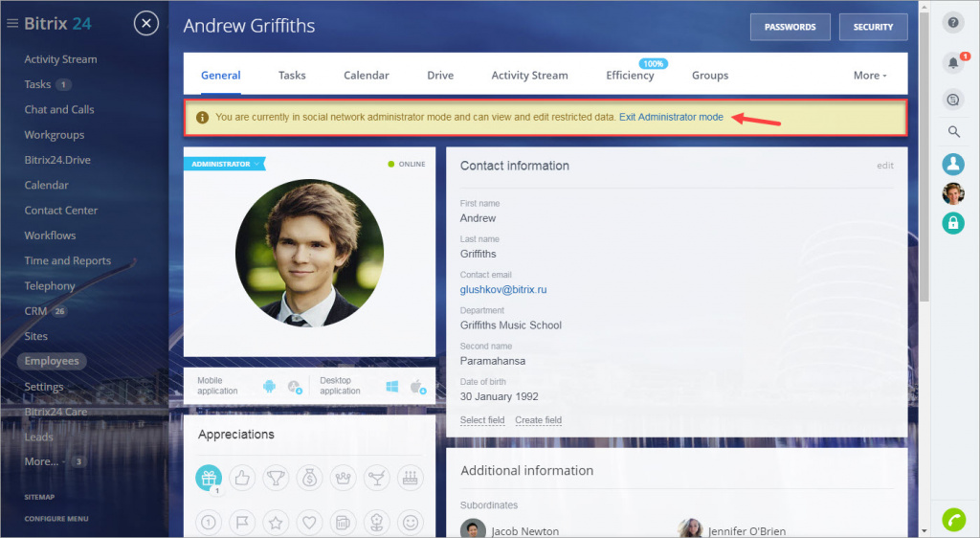Open the Groups tab
Viewport: 980px width, 538px height.
(x=710, y=75)
